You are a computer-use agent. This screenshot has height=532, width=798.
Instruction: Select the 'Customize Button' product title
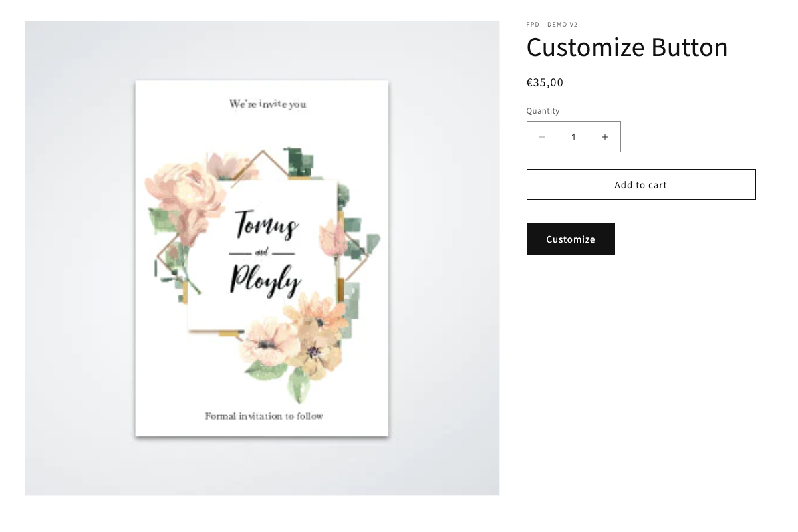point(627,47)
